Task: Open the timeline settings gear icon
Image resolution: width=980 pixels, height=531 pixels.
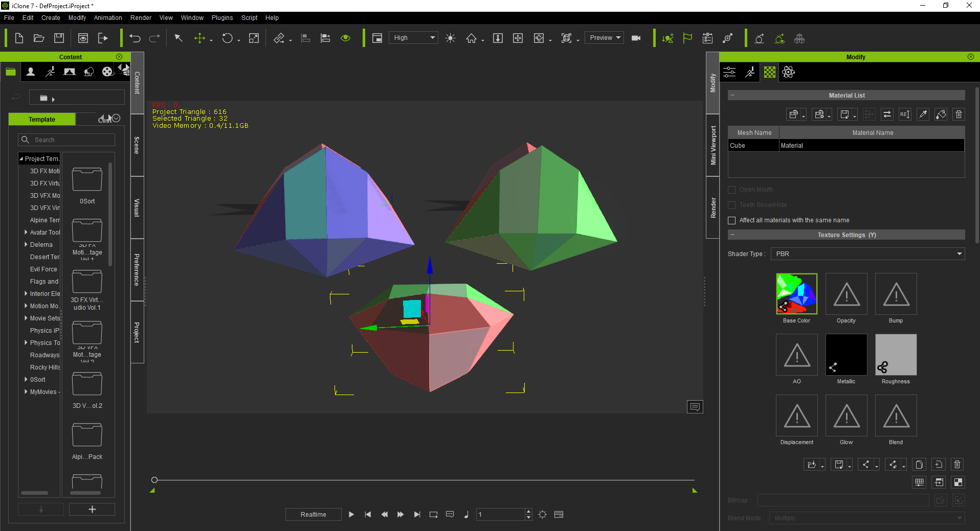Action: point(543,515)
